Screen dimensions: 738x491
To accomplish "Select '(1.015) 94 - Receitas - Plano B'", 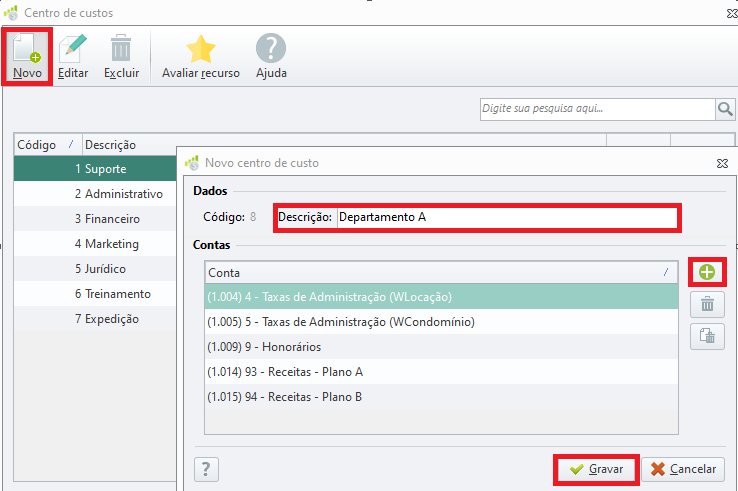I will [441, 396].
